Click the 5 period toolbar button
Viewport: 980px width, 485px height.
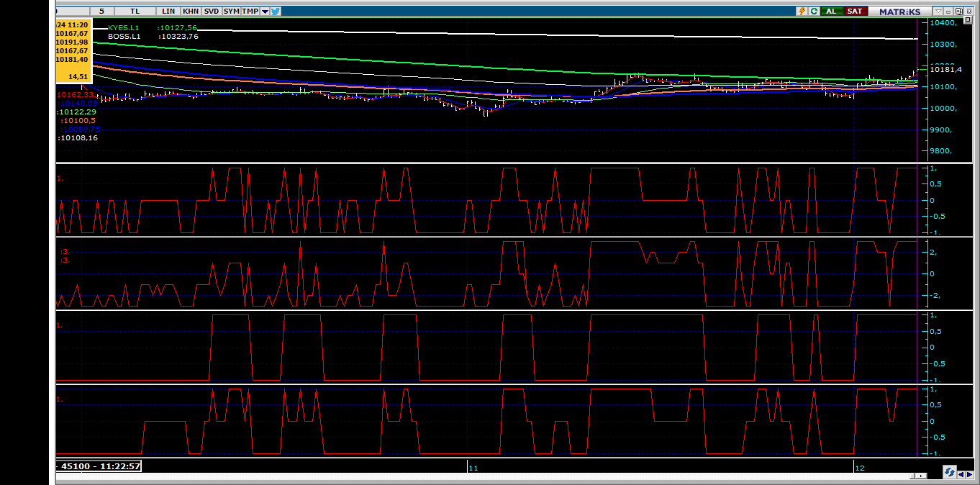tap(101, 12)
